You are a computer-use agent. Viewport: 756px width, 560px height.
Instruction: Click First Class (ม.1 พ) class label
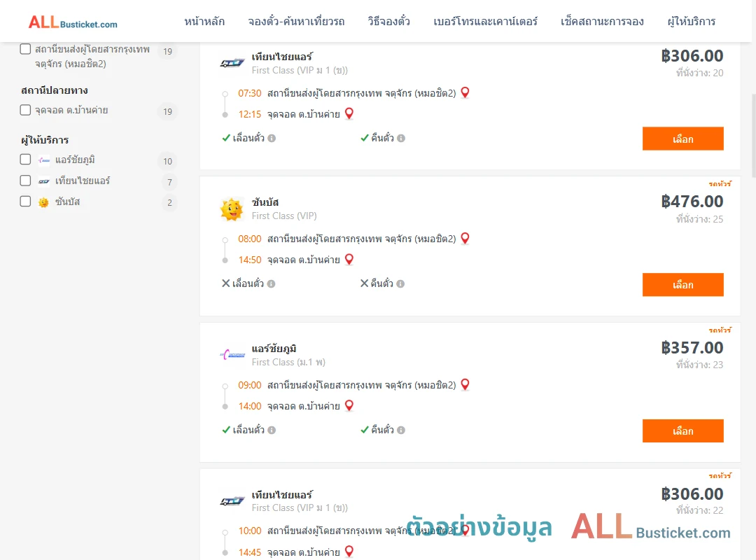click(x=288, y=362)
